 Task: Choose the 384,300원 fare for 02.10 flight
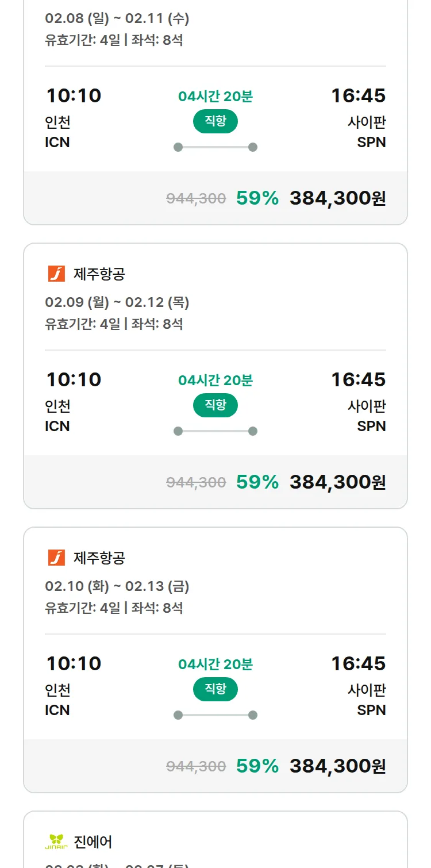coord(337,766)
